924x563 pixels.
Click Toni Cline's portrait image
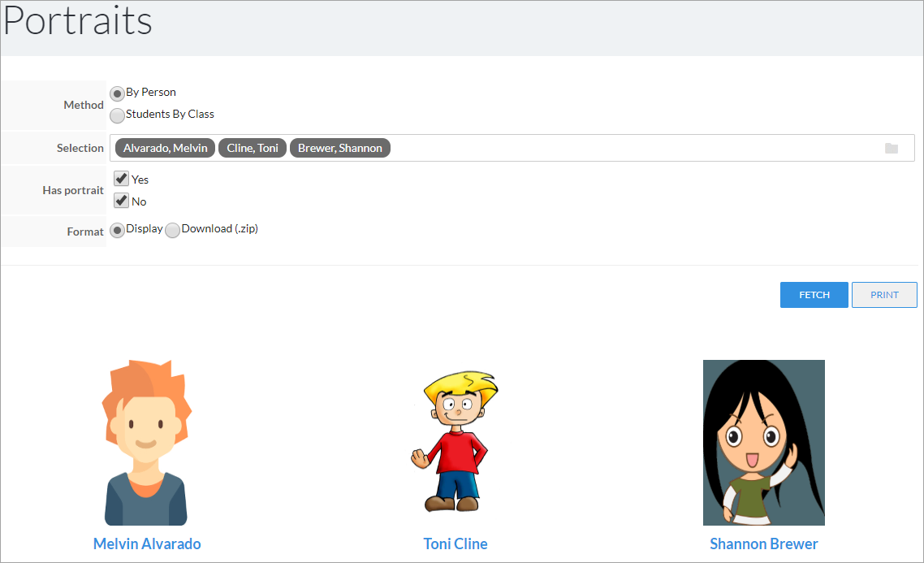click(x=455, y=441)
